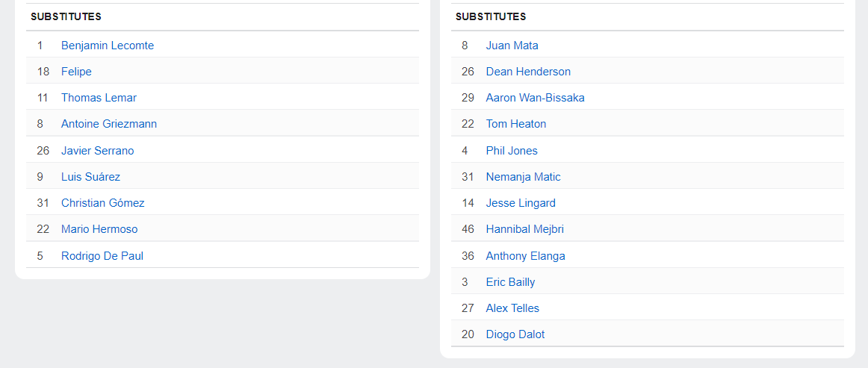Image resolution: width=868 pixels, height=368 pixels.
Task: Open Hannibal Mejbri's player page
Action: pos(524,229)
